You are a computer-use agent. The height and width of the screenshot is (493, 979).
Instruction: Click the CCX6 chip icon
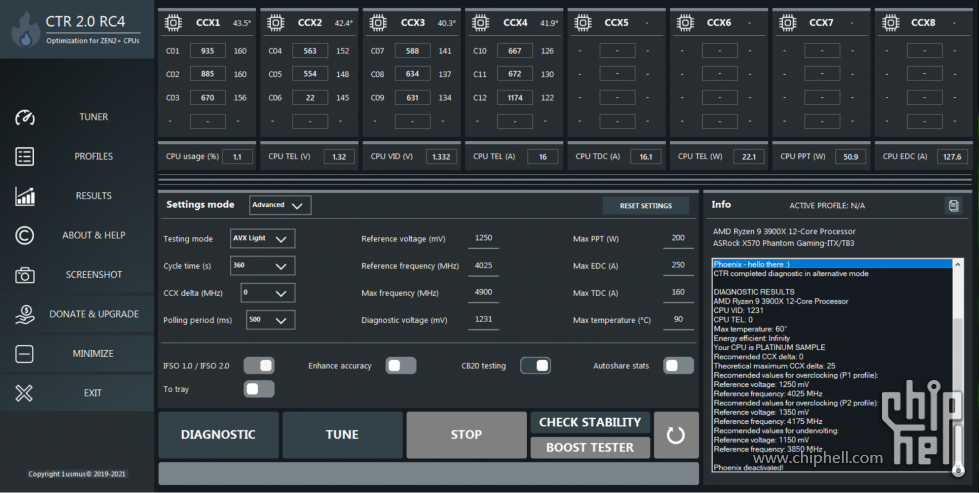[685, 23]
